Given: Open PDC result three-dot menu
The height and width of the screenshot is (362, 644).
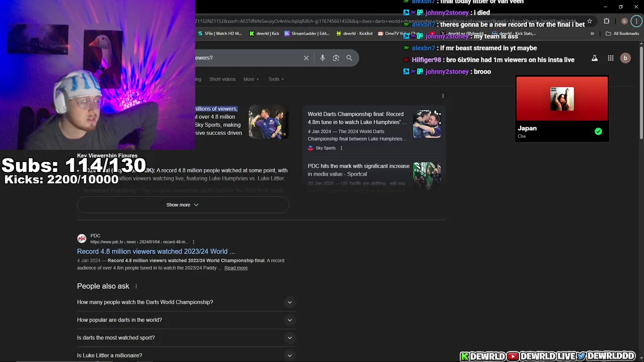Looking at the screenshot, I should 193,242.
